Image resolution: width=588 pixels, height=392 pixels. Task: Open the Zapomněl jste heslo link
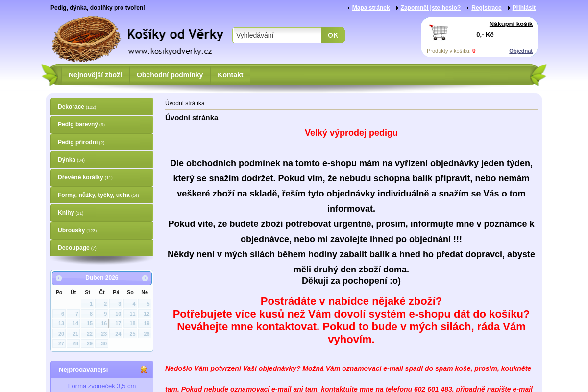430,8
